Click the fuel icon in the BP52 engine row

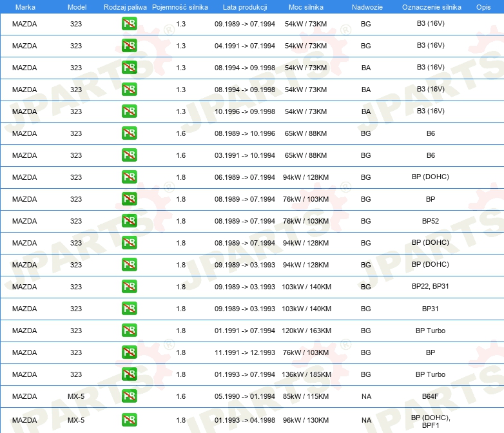[129, 220]
